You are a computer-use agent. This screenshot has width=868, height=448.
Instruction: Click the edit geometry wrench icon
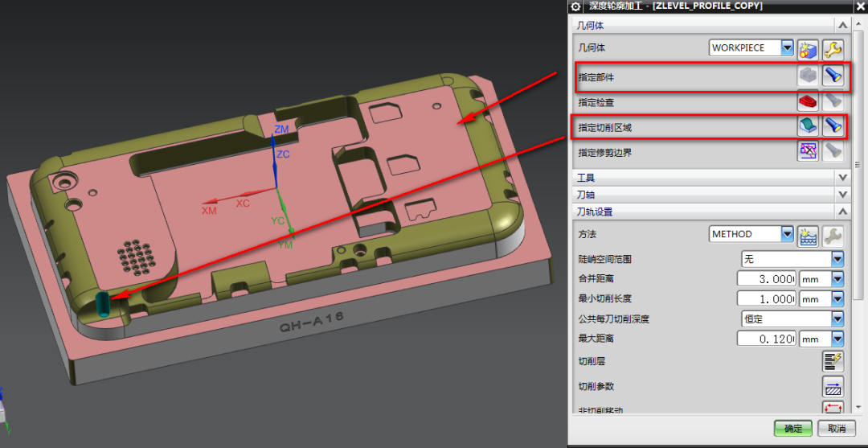[x=833, y=49]
